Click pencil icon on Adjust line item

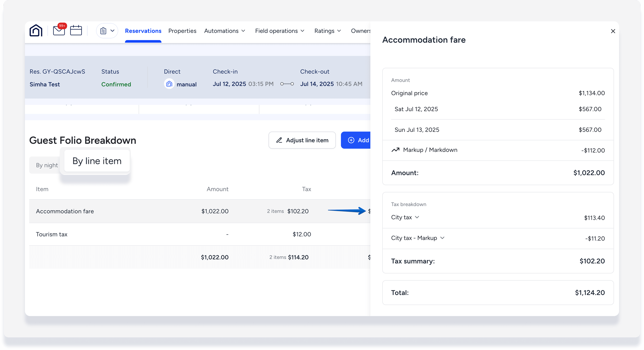point(279,140)
